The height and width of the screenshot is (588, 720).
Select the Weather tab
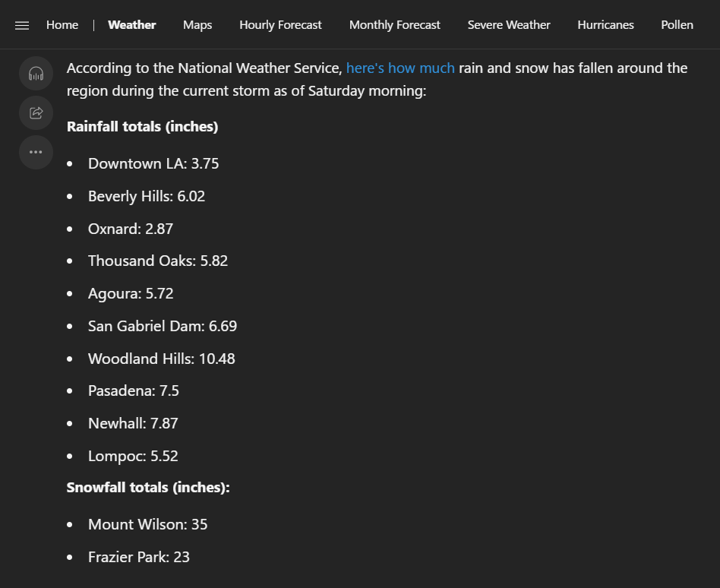tap(132, 25)
